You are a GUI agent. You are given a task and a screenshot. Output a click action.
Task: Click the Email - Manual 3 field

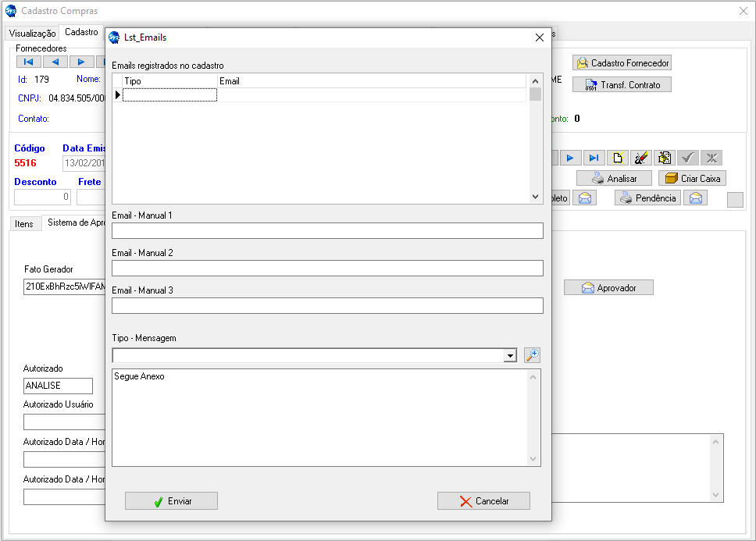click(x=327, y=305)
